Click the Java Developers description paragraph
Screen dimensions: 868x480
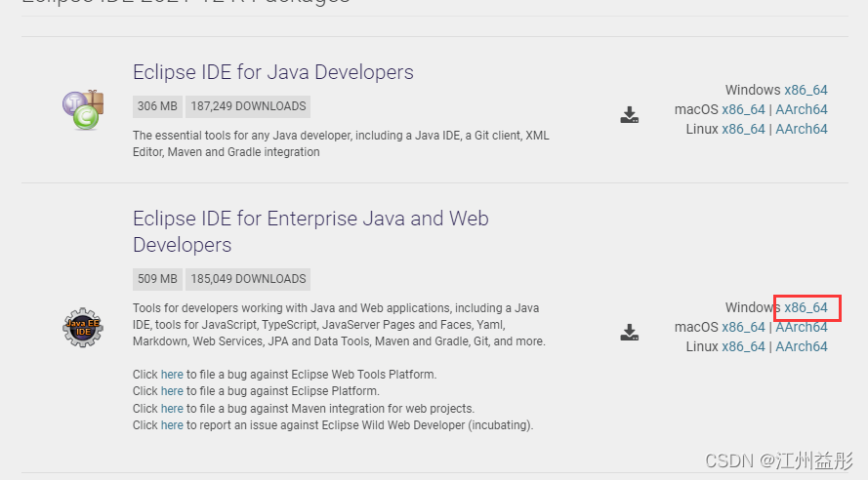(341, 143)
